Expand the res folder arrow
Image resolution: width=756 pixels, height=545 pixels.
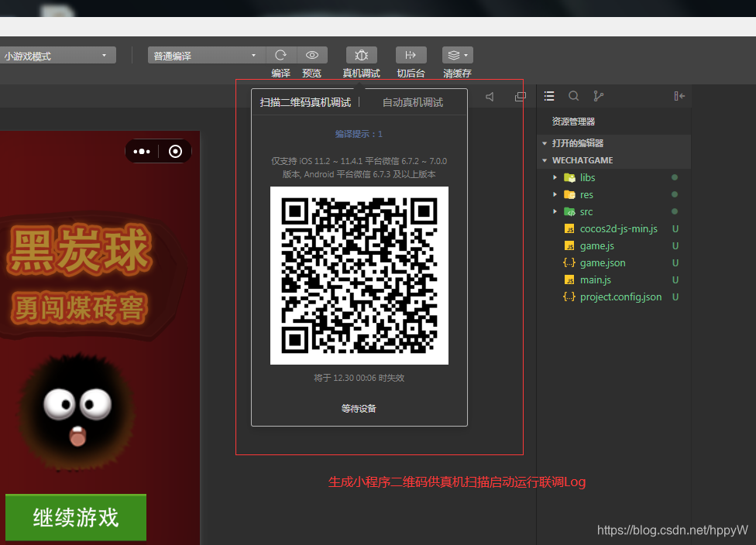coord(555,194)
